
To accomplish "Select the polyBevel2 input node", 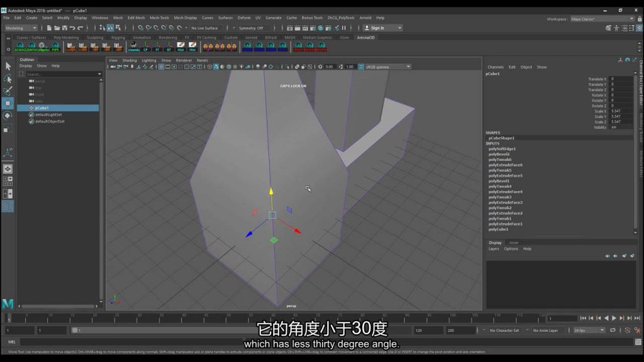I will pyautogui.click(x=499, y=155).
